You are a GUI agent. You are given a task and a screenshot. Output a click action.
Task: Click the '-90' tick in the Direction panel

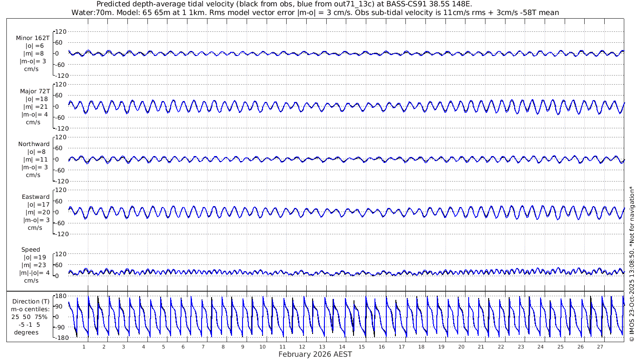click(61, 327)
